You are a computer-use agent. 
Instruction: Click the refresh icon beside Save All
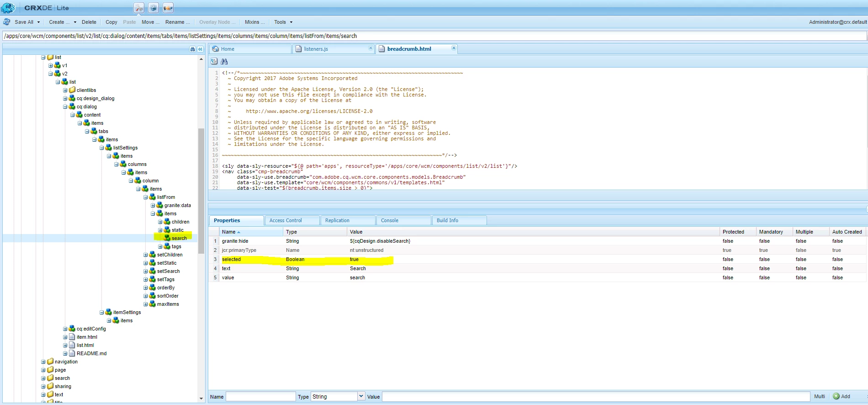[x=7, y=22]
